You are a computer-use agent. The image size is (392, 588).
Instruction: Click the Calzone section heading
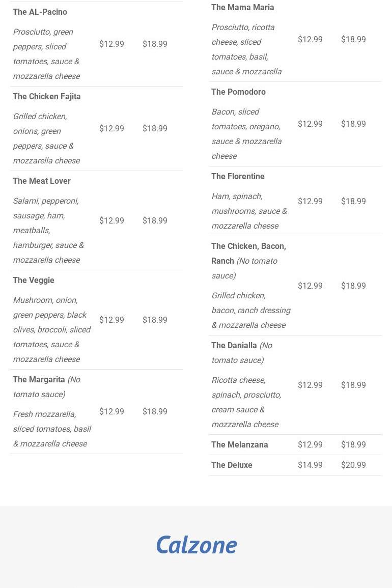coord(196,545)
